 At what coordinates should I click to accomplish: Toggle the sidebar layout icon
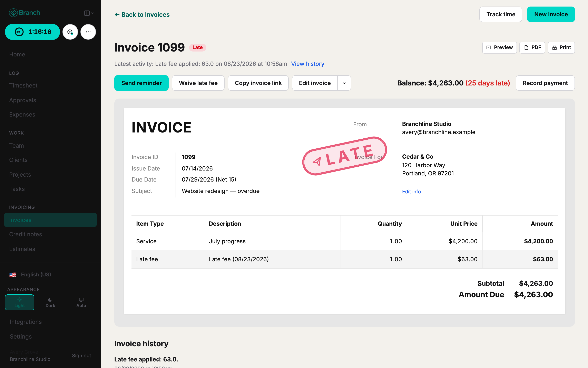tap(88, 13)
